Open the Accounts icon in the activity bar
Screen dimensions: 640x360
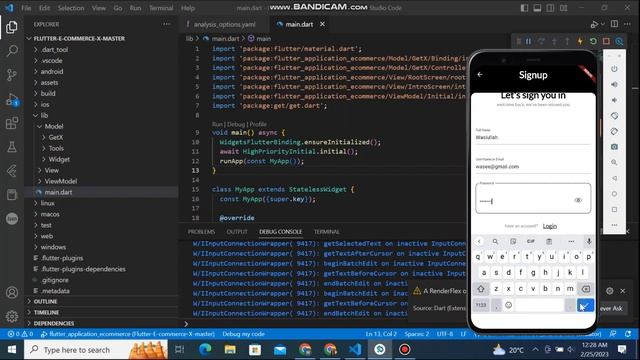[x=12, y=292]
